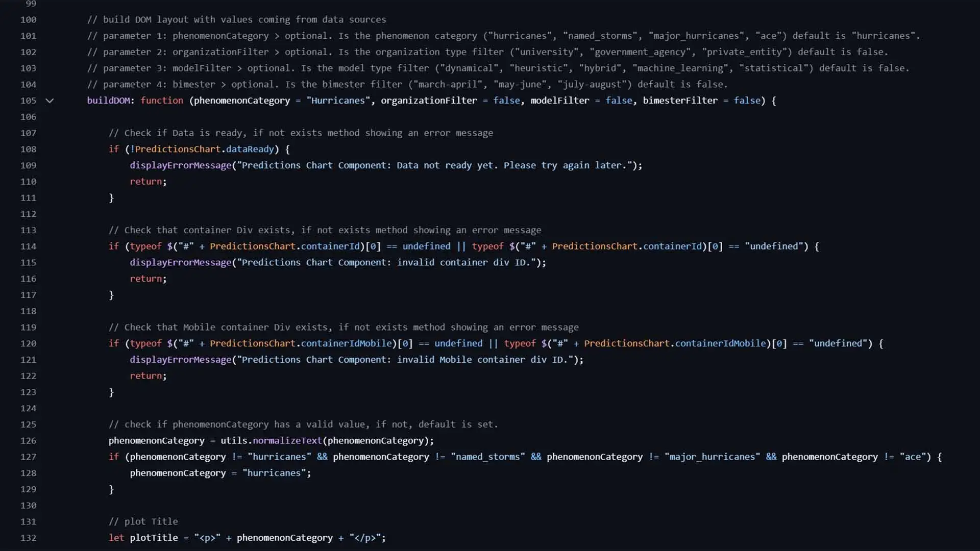Image resolution: width=980 pixels, height=551 pixels.
Task: Click 'normalizeText' method on line 126
Action: point(287,440)
